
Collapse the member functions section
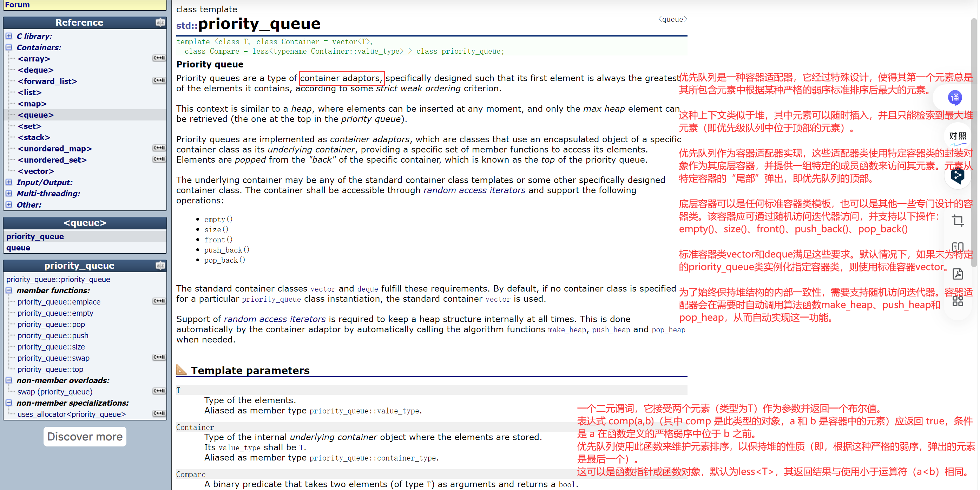tap(9, 290)
